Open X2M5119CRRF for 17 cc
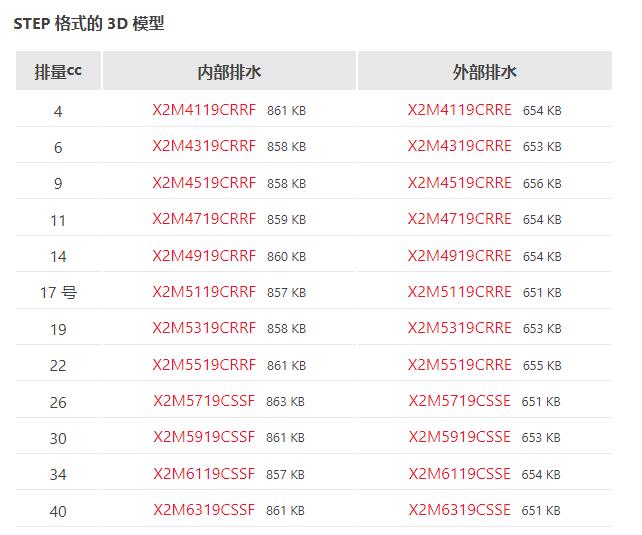 click(x=204, y=292)
